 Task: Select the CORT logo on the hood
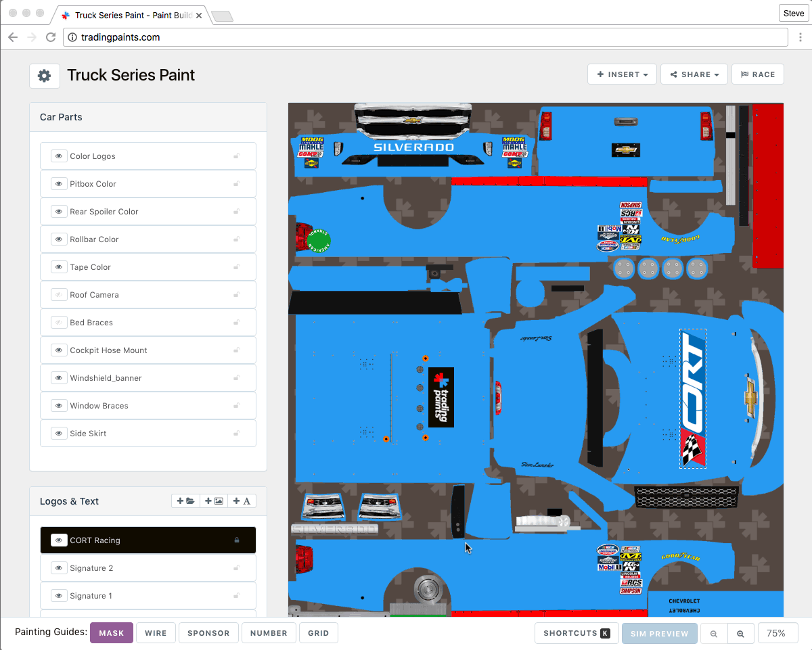click(692, 399)
